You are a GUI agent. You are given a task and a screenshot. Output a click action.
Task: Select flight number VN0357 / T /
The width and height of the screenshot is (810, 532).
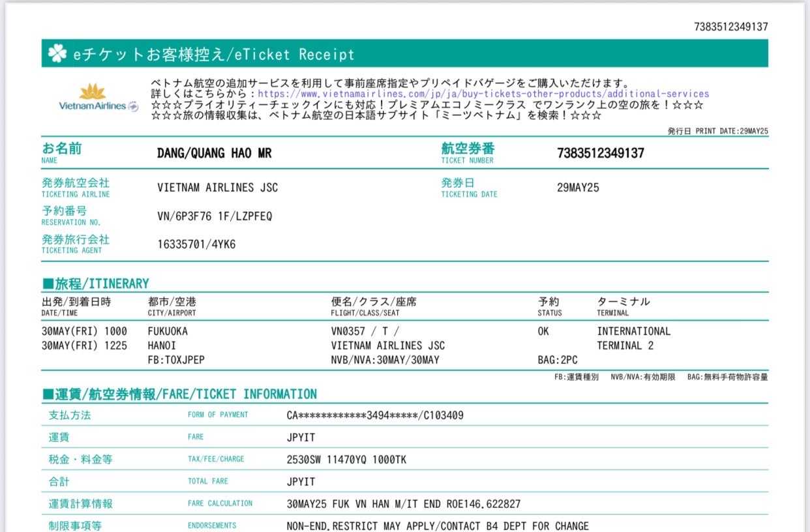(x=365, y=331)
